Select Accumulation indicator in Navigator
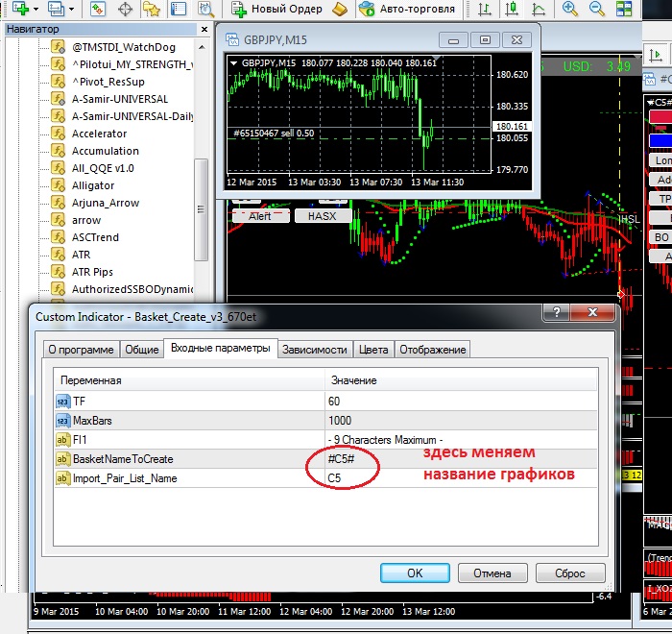 pos(105,151)
